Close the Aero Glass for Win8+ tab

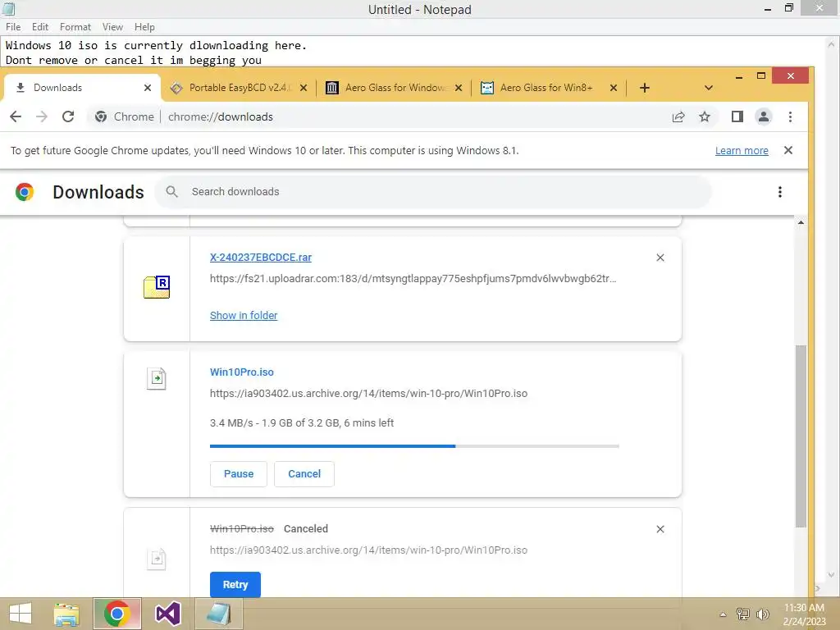pos(614,88)
